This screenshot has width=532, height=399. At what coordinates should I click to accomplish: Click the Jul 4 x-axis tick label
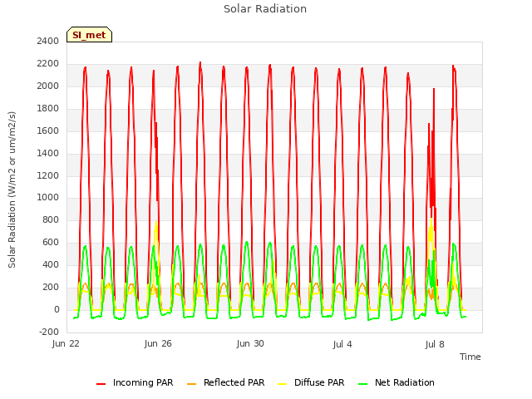coord(342,344)
